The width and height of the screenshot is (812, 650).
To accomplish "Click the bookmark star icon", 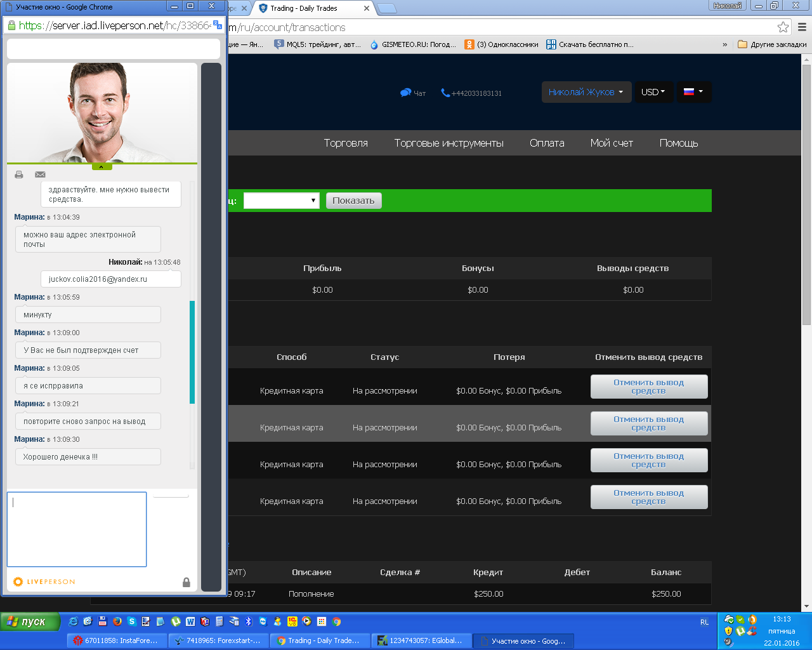I will pyautogui.click(x=783, y=27).
